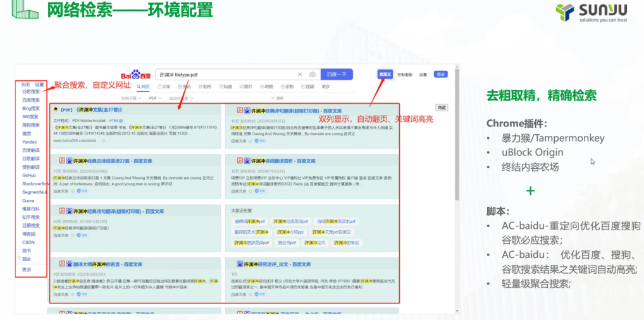Open the PDF file type filter dropdown
644x320 pixels.
click(x=154, y=99)
